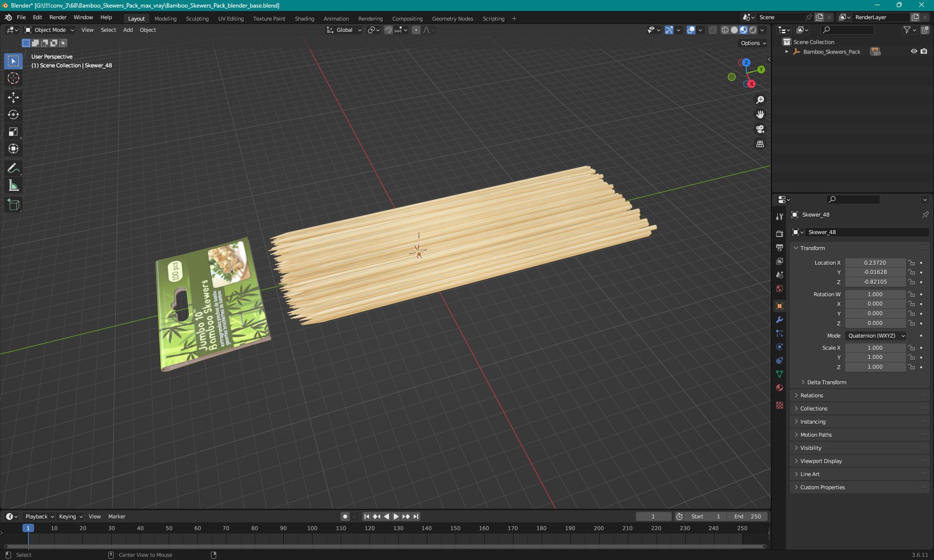The height and width of the screenshot is (560, 934).
Task: Activate the Select Box tool
Action: click(13, 61)
